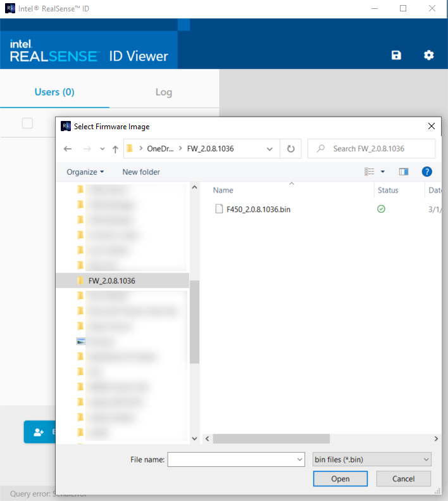Go back with the dialog's left arrow
The width and height of the screenshot is (448, 501).
coord(68,149)
